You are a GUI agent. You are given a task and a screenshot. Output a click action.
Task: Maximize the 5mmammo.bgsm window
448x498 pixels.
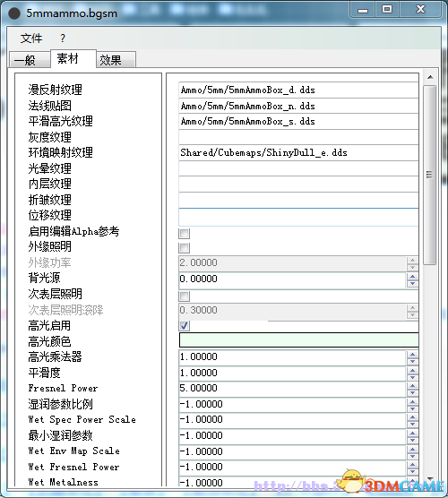click(387, 10)
